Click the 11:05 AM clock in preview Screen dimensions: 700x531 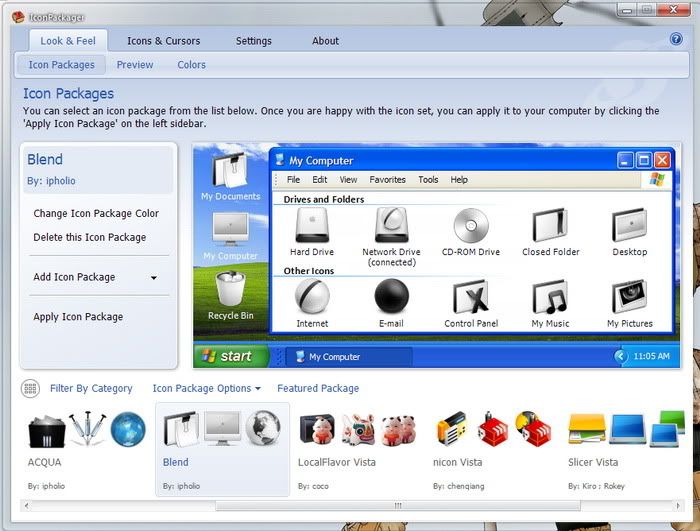(651, 356)
